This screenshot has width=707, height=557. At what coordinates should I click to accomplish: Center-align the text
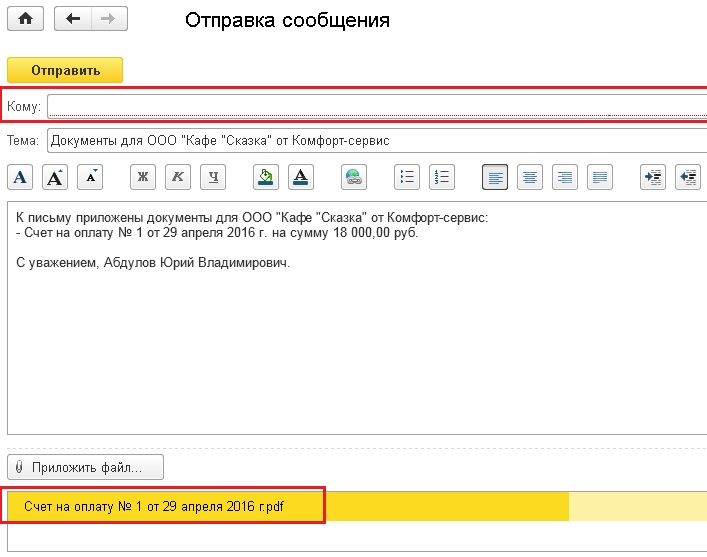[x=530, y=177]
